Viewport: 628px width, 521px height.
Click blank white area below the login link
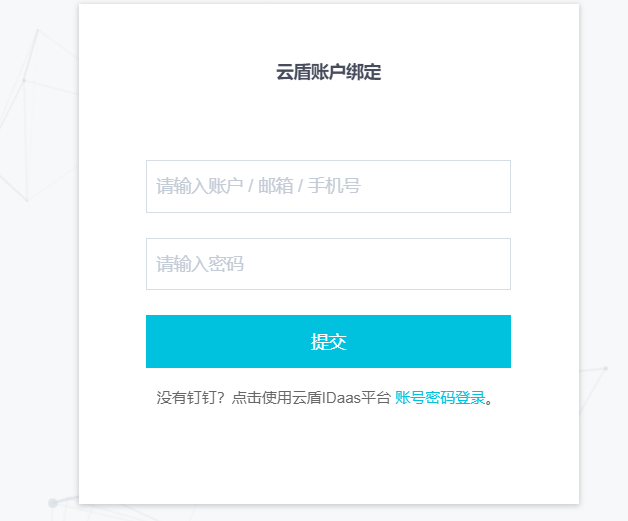[328, 457]
